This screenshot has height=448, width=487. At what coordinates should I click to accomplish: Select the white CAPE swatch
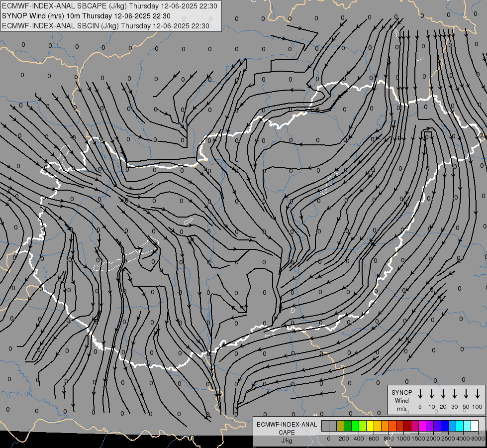click(x=475, y=426)
